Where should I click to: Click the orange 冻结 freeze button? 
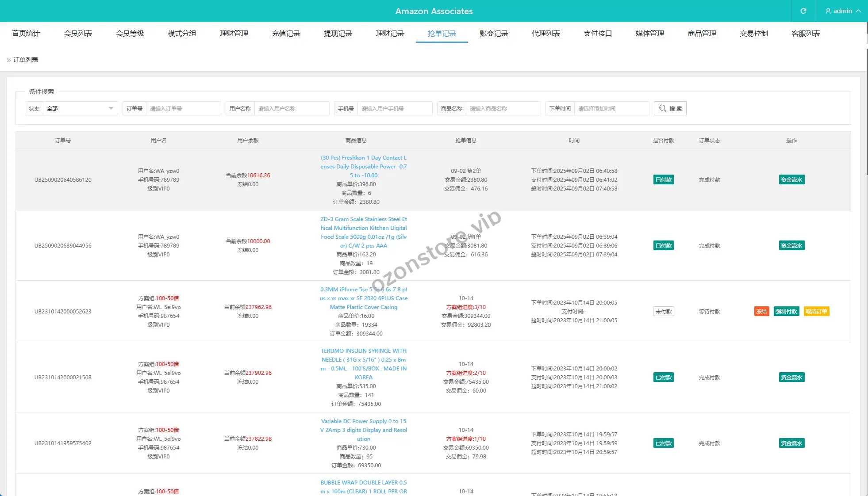click(761, 311)
